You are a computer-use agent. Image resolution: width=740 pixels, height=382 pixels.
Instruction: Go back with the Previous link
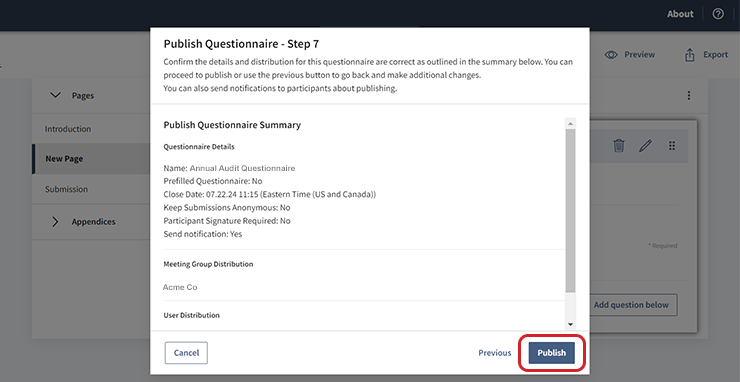pos(495,353)
